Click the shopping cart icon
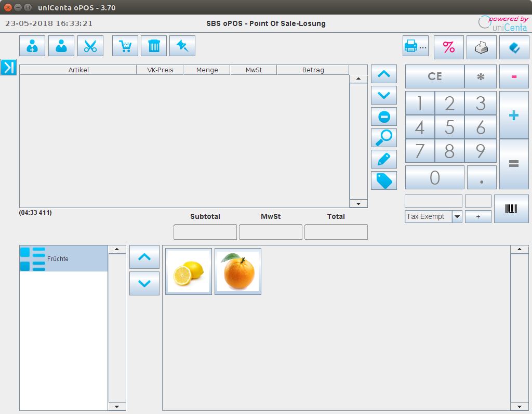 125,46
